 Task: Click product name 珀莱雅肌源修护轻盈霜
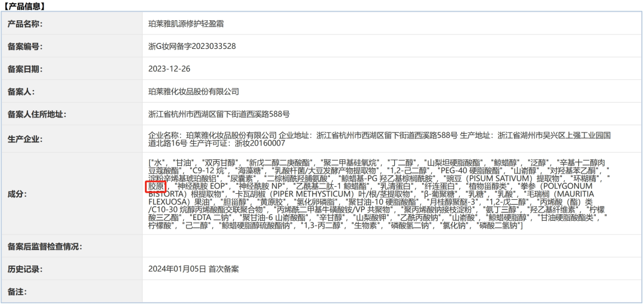(186, 24)
